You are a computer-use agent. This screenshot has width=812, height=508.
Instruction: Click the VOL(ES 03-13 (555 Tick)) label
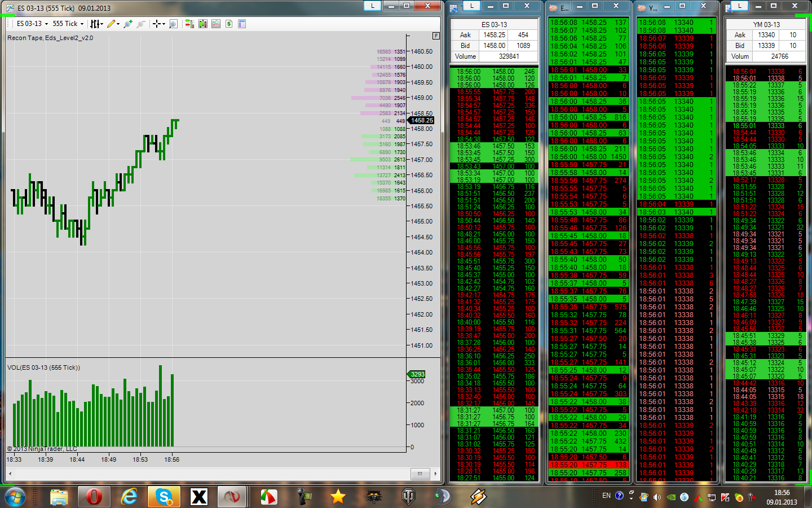click(x=43, y=367)
